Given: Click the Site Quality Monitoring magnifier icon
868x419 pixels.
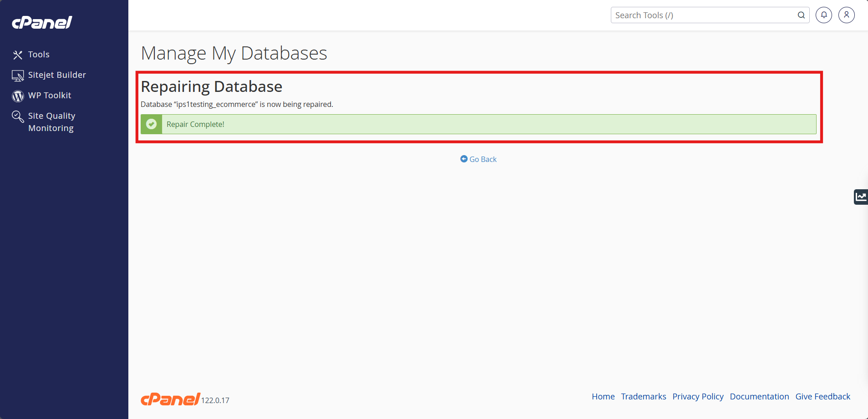Looking at the screenshot, I should pyautogui.click(x=18, y=116).
